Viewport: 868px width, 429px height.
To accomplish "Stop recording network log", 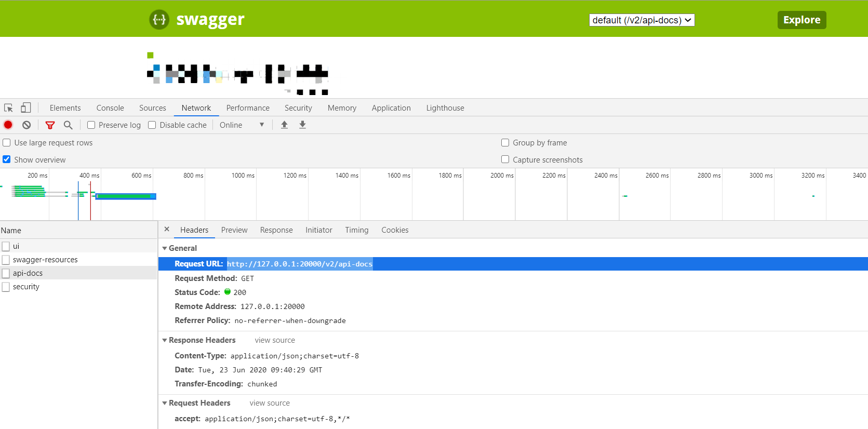I will click(x=8, y=125).
